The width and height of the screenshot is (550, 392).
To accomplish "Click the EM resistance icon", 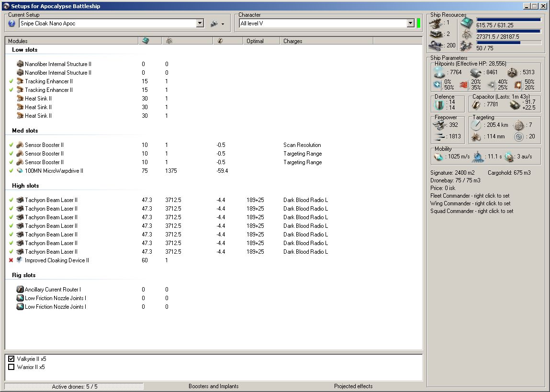I will coord(438,85).
